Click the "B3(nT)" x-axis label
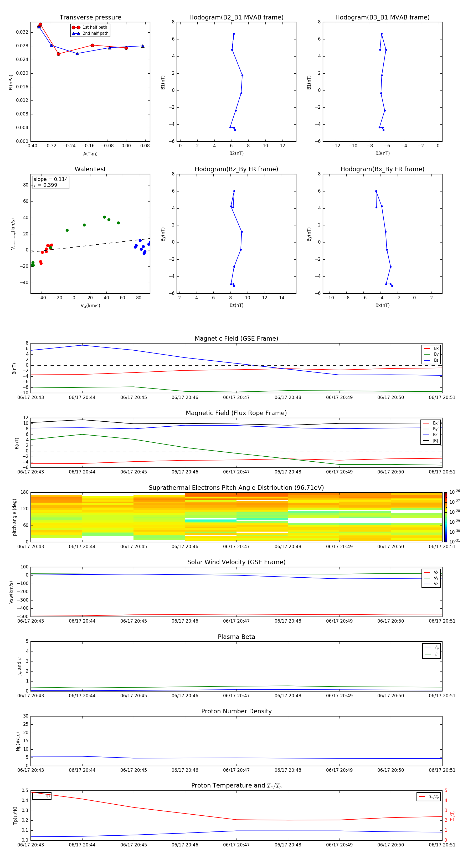Screen dimensions: 473x868 coord(382,153)
